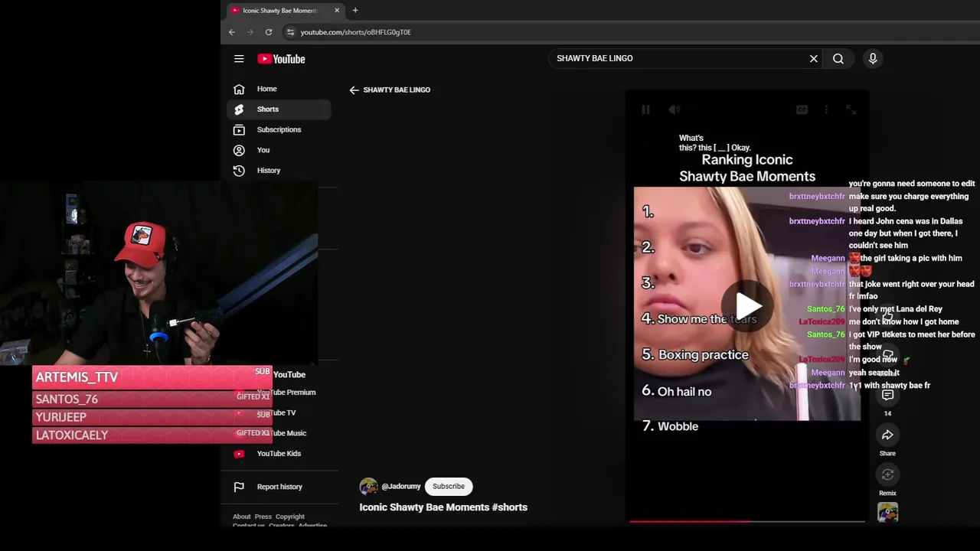Viewport: 980px width, 551px height.
Task: Click the search magnifier button
Action: 838,59
